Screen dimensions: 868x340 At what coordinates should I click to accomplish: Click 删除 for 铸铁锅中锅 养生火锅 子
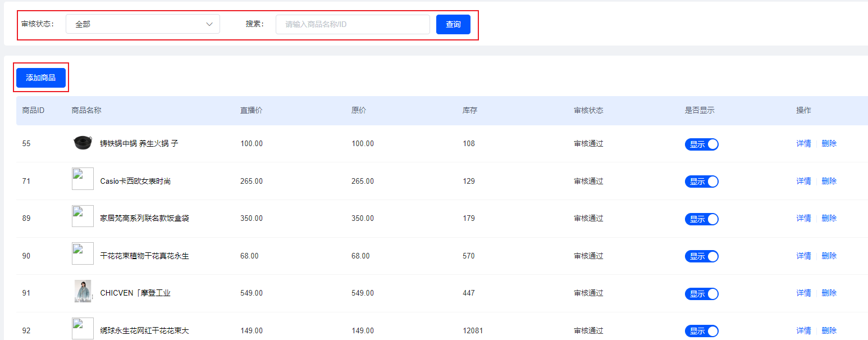[x=829, y=143]
